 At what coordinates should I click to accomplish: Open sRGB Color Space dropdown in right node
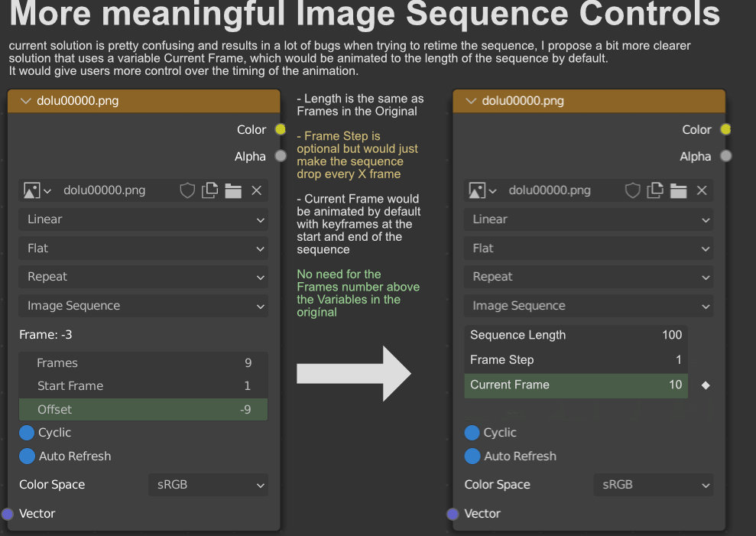(x=654, y=485)
